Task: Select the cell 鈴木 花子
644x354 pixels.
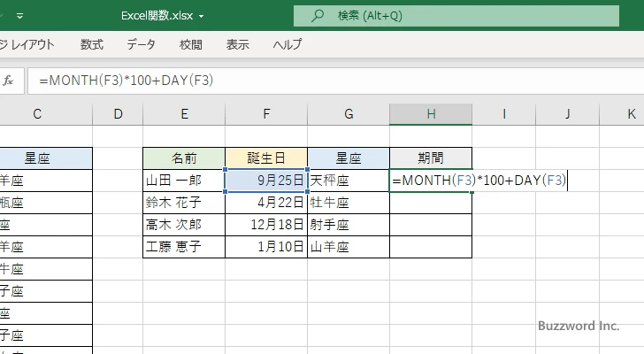Action: coord(184,203)
